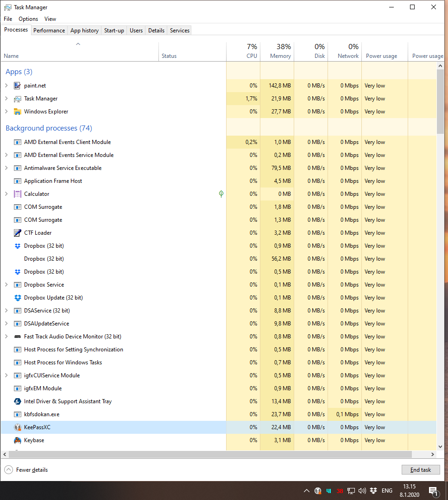Sort processes by Disk column header

point(311,51)
